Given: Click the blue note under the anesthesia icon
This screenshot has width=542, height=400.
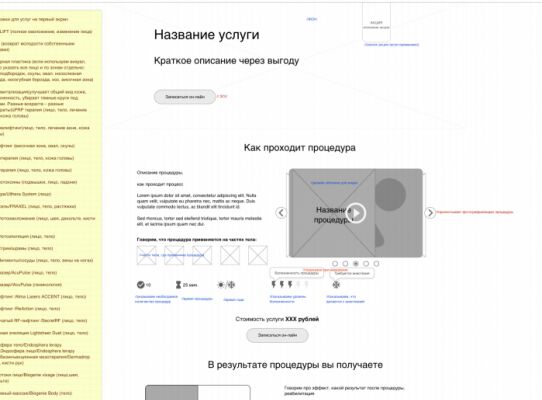Looking at the screenshot, I should 345,299.
